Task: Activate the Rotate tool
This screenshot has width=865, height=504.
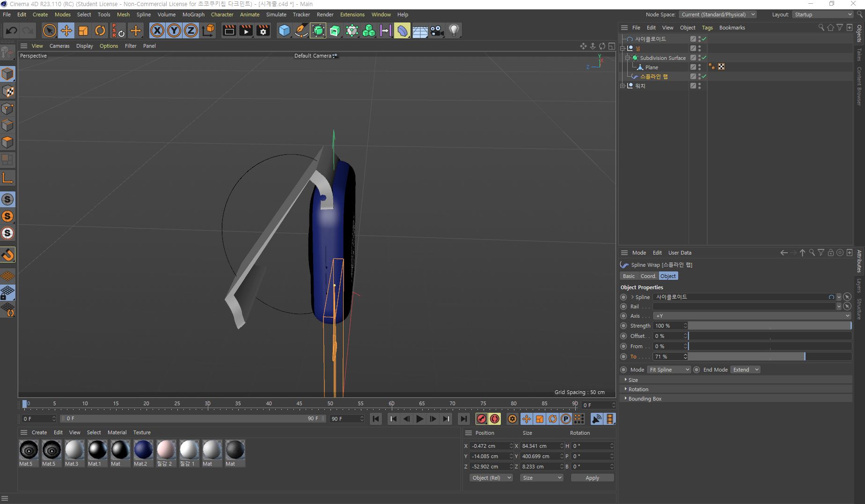Action: pyautogui.click(x=100, y=31)
